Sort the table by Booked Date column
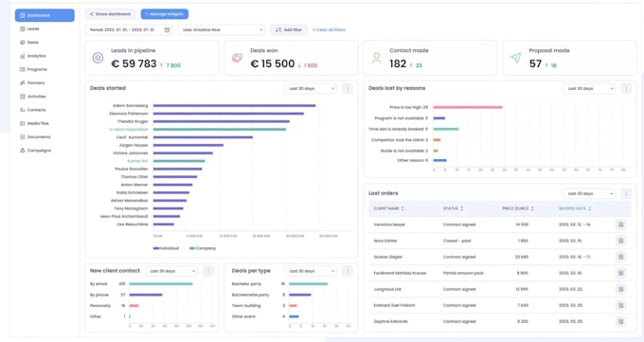 point(575,208)
